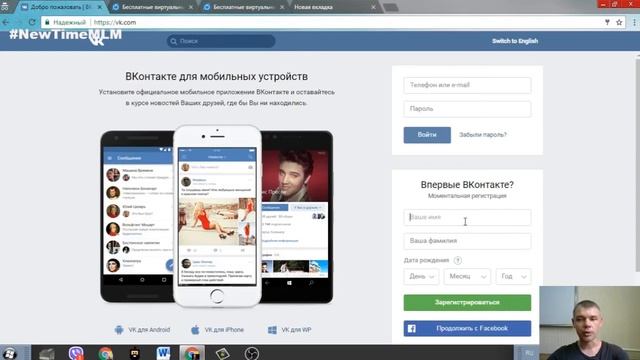Click the Войти login button
640x360 pixels.
pyautogui.click(x=427, y=135)
